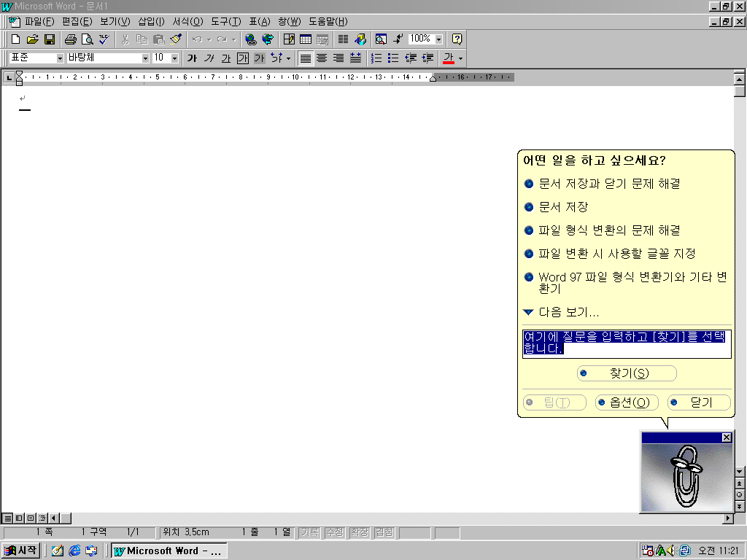The height and width of the screenshot is (560, 747).
Task: Toggle the character shading 가 button
Action: [x=260, y=58]
